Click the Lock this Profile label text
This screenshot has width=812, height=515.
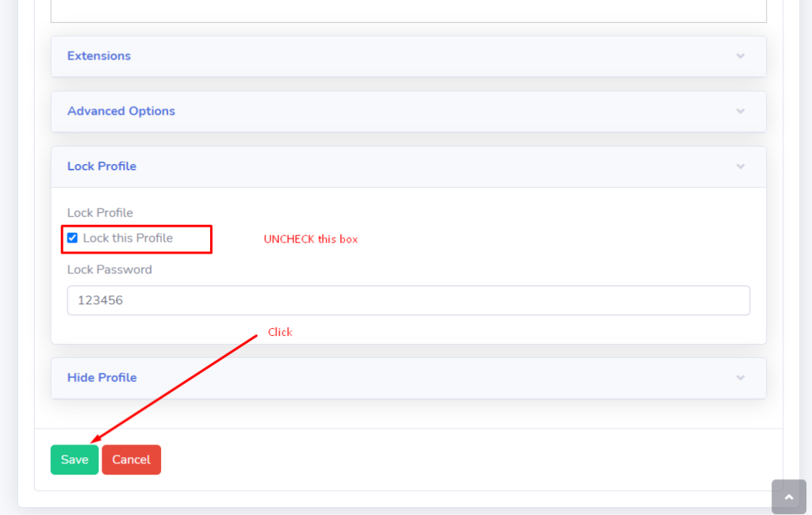click(x=128, y=238)
